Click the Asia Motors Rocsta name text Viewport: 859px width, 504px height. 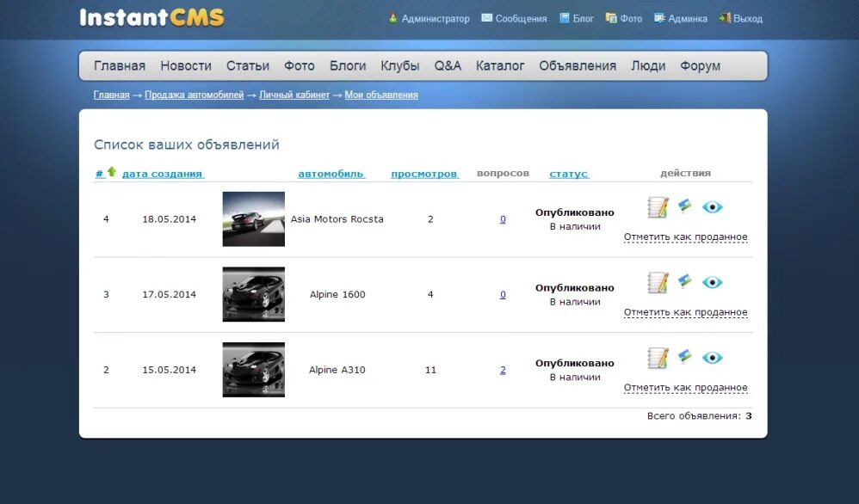[337, 219]
